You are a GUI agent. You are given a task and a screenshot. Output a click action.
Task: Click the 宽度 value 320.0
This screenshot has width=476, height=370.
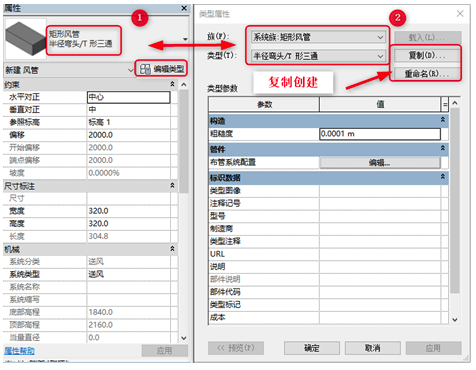128,211
